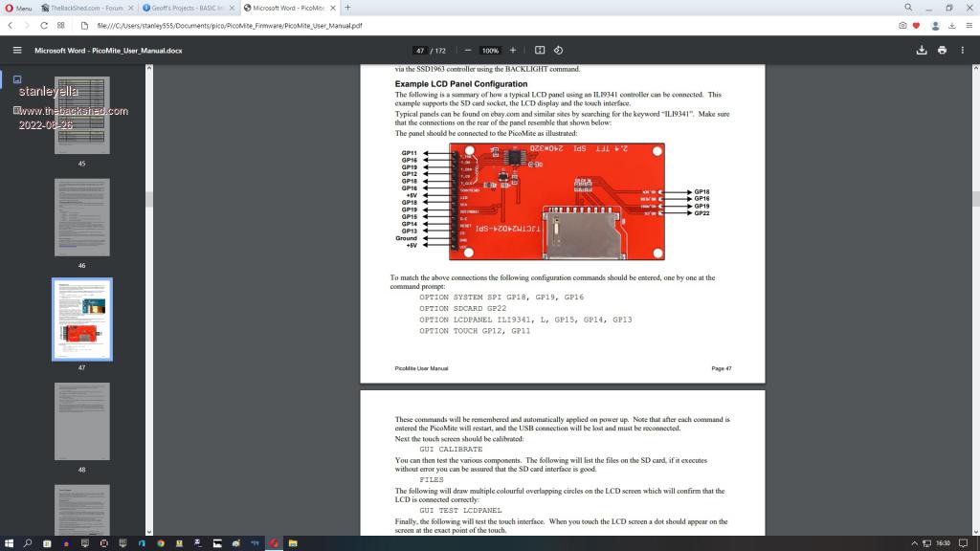
Task: Click the page number input field
Action: 420,50
